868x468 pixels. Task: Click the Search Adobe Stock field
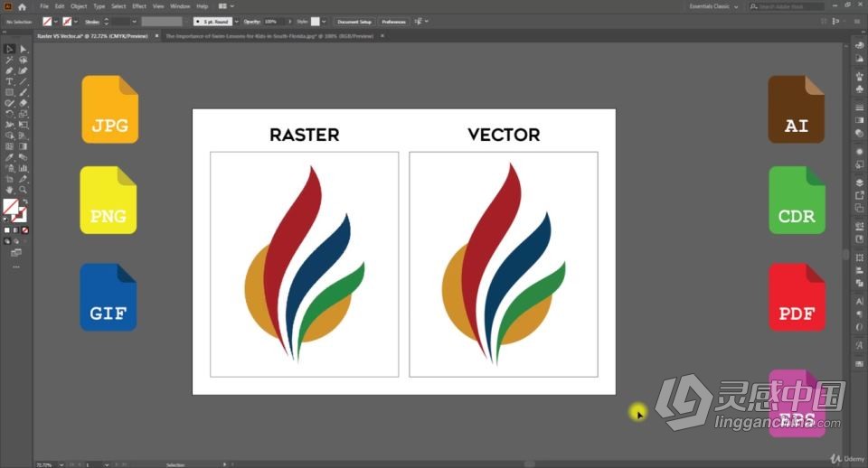(x=787, y=6)
